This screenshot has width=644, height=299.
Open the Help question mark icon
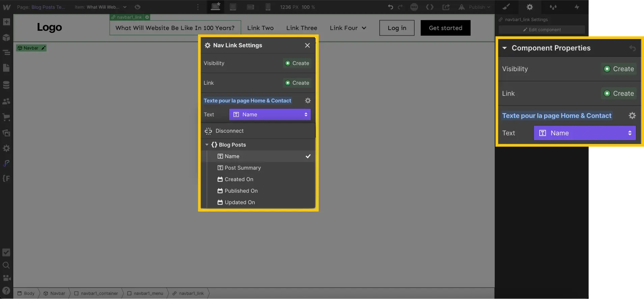[6, 291]
